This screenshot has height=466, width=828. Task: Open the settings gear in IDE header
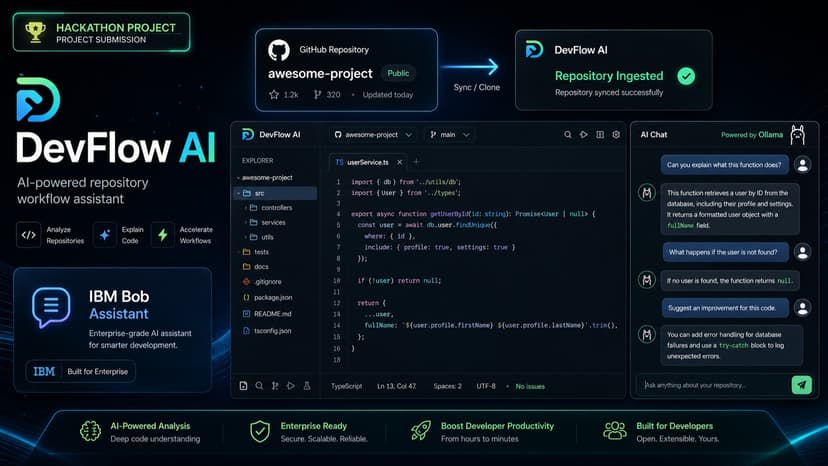pyautogui.click(x=616, y=135)
